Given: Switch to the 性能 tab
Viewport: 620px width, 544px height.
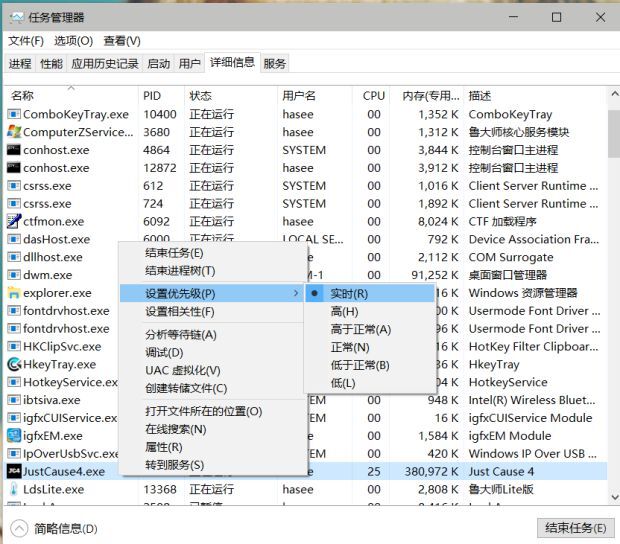Looking at the screenshot, I should (51, 64).
